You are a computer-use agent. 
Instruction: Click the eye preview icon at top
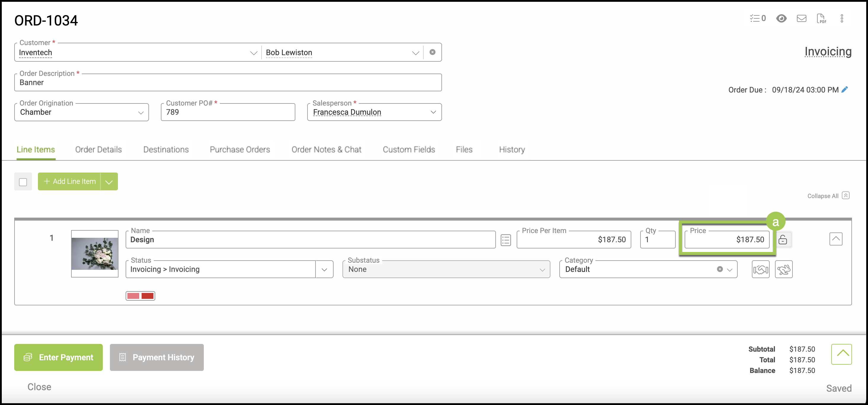781,18
